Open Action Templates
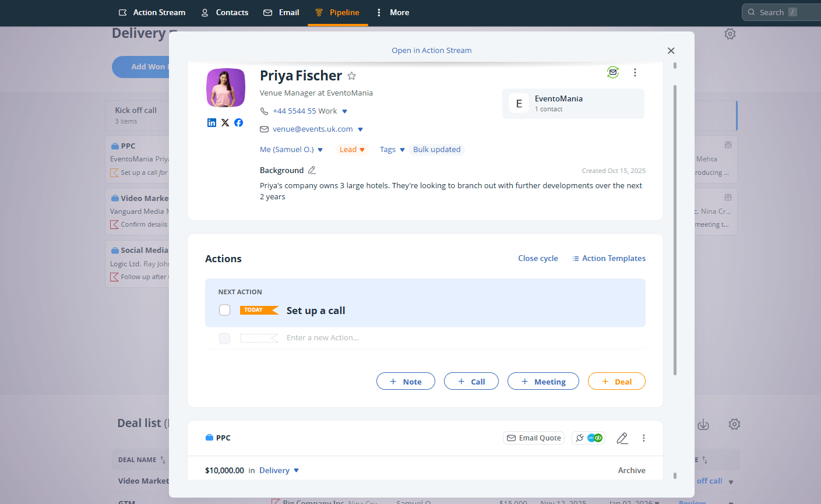821x504 pixels. click(x=609, y=258)
